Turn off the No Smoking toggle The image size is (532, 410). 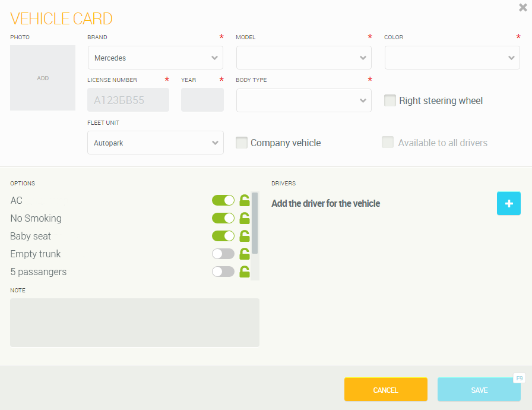tap(223, 219)
